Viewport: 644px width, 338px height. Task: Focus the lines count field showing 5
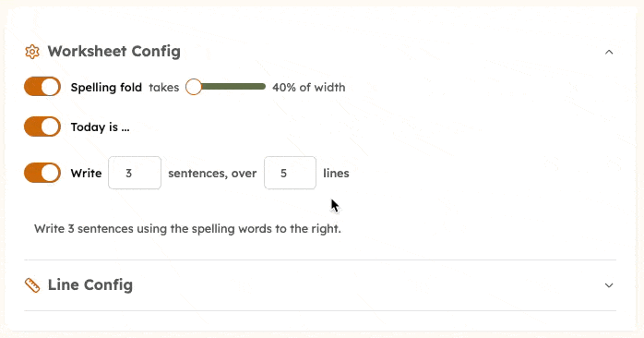click(x=290, y=173)
